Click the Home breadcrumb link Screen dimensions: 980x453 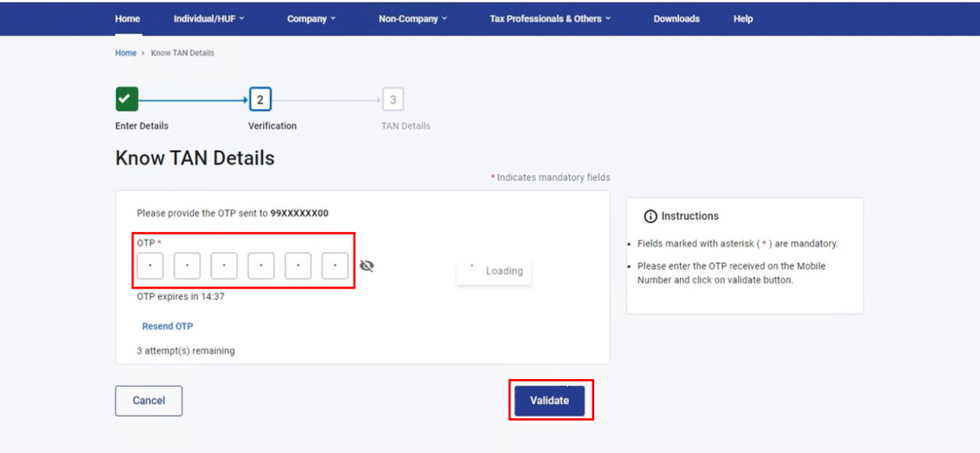[125, 53]
